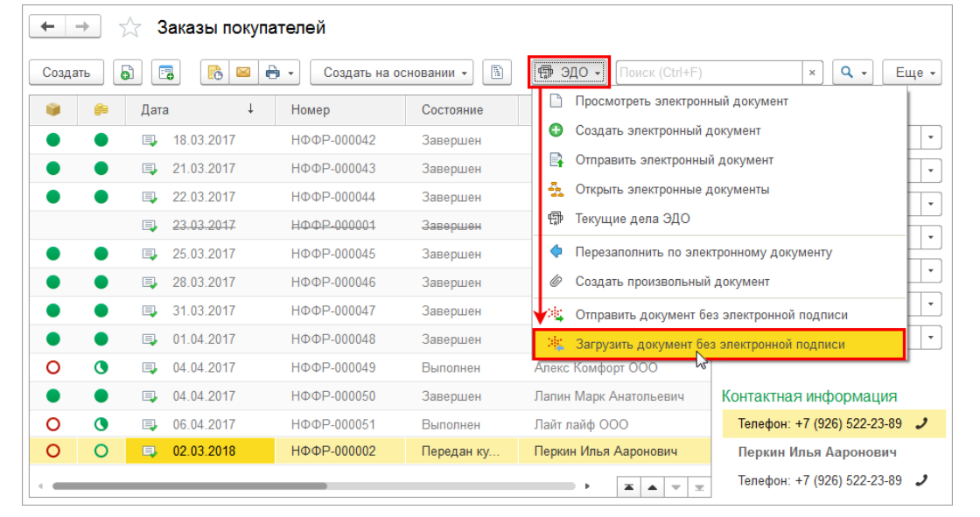Click red shipment circle in НФФР-000049 row
This screenshot has height=517, width=980.
53,367
